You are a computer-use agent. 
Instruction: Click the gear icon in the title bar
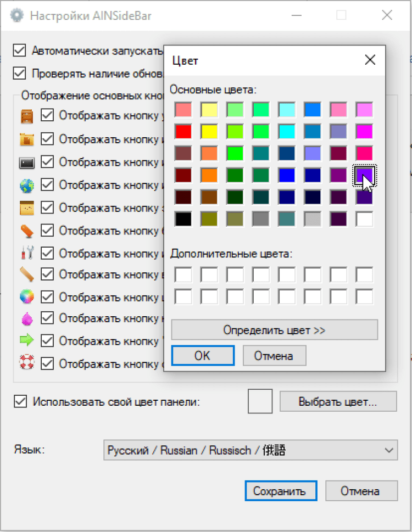click(x=17, y=15)
